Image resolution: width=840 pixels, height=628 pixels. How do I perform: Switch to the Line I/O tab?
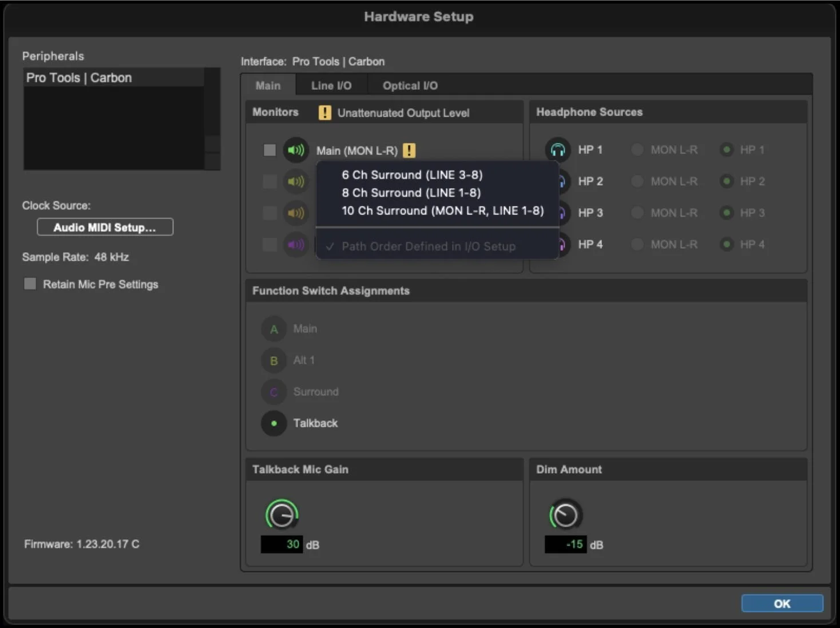coord(331,86)
